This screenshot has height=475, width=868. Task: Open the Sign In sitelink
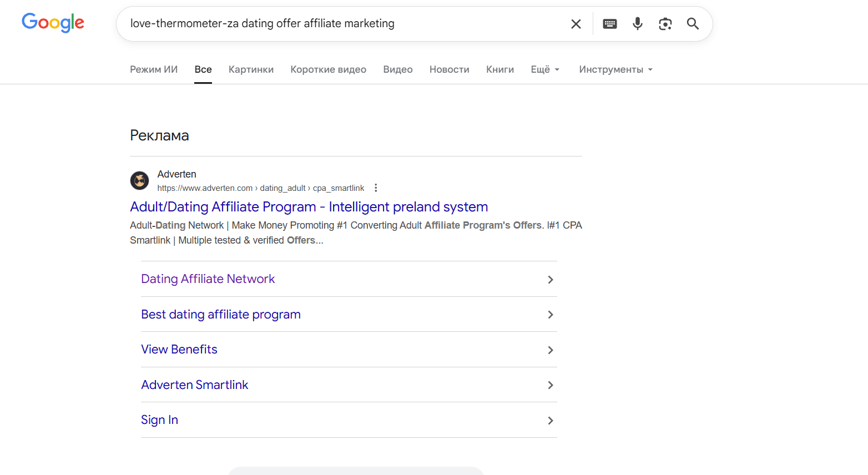[159, 420]
